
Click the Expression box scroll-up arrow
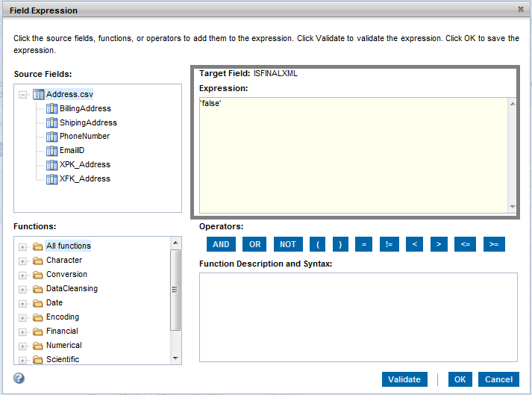pos(513,104)
